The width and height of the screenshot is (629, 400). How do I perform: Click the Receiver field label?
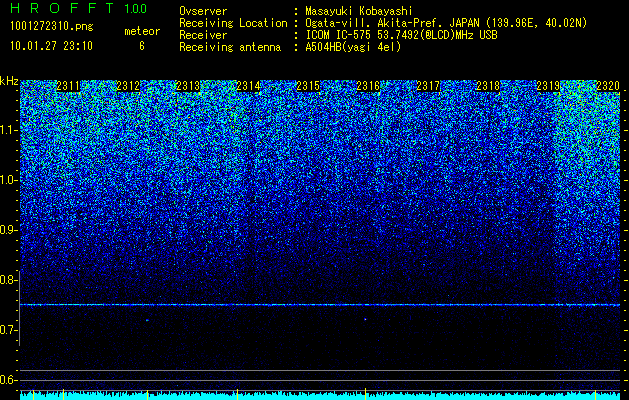point(203,35)
